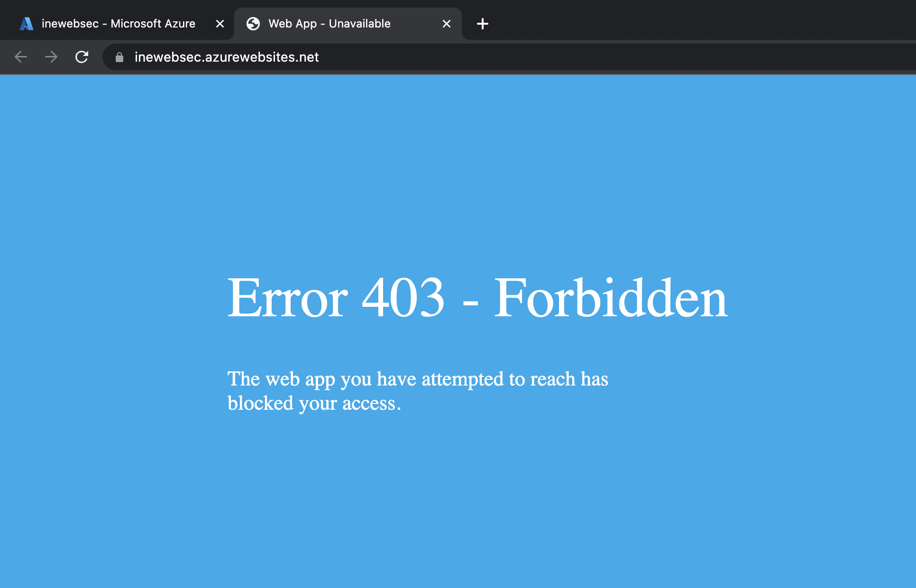The height and width of the screenshot is (588, 916).
Task: Click the Azure logo favicon on first tab
Action: (27, 24)
